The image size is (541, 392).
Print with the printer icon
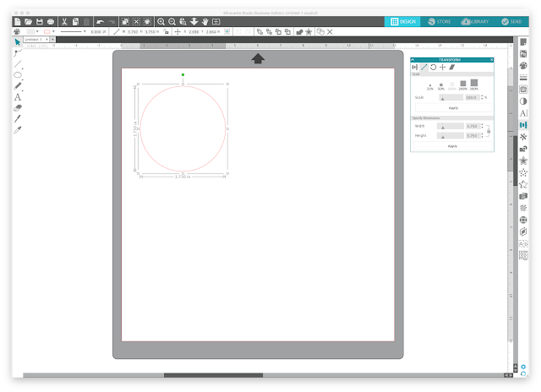tap(51, 22)
